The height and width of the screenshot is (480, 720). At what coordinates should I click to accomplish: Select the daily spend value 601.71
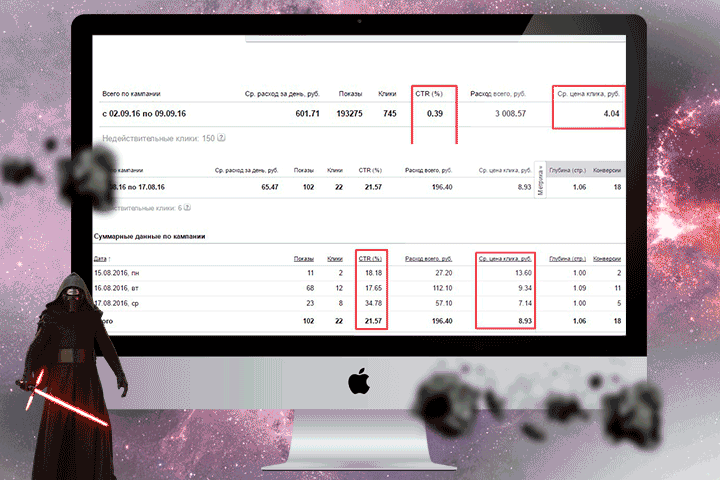pyautogui.click(x=307, y=113)
